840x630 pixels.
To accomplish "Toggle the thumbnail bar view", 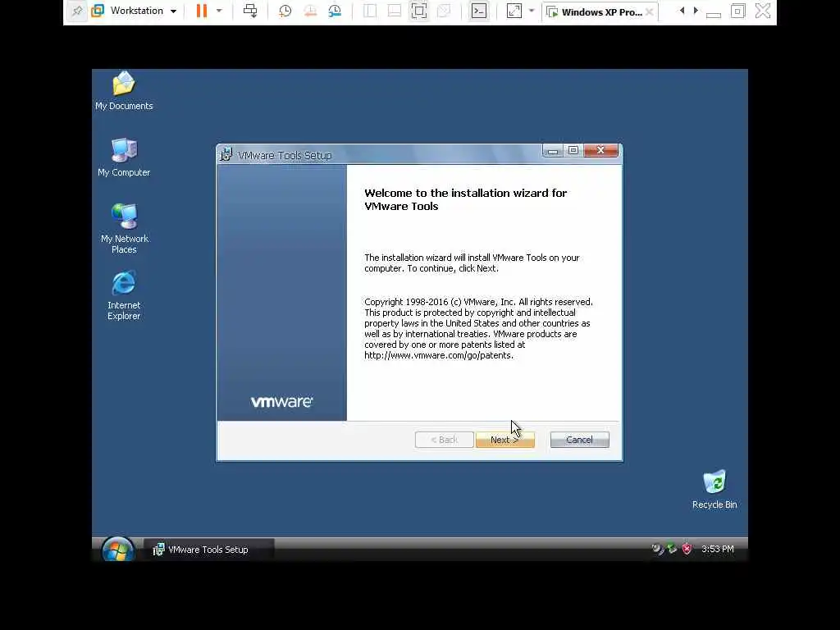I will click(x=395, y=11).
